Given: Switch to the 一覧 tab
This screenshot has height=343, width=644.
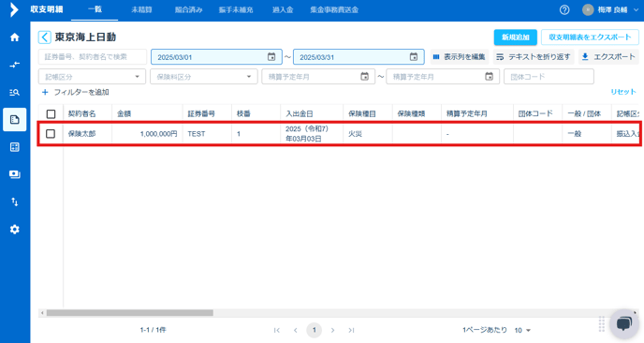Looking at the screenshot, I should click(x=95, y=9).
